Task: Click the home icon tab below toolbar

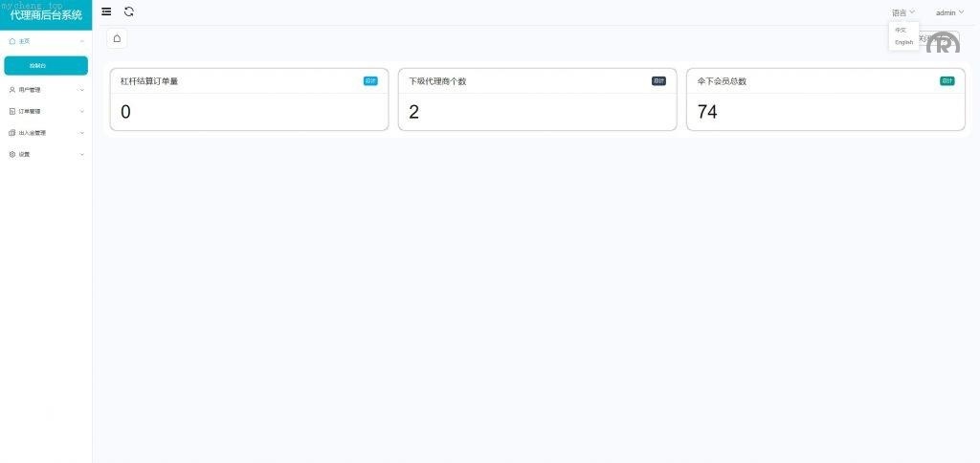Action: point(117,38)
